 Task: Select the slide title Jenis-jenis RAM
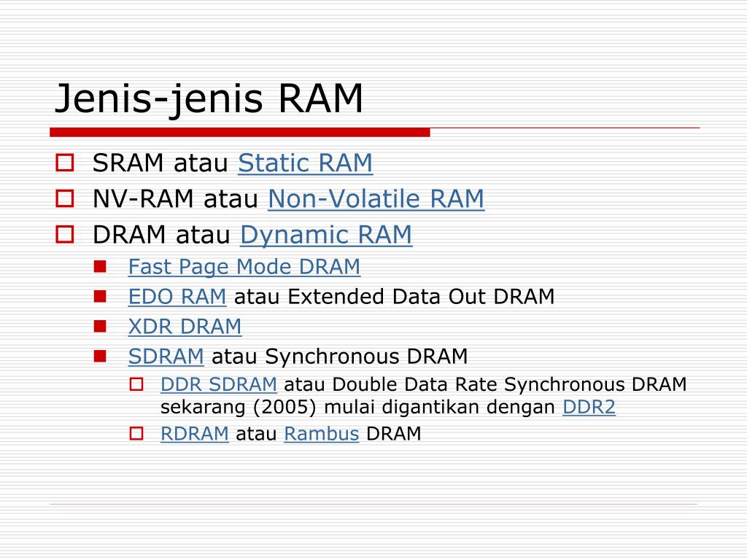[209, 98]
